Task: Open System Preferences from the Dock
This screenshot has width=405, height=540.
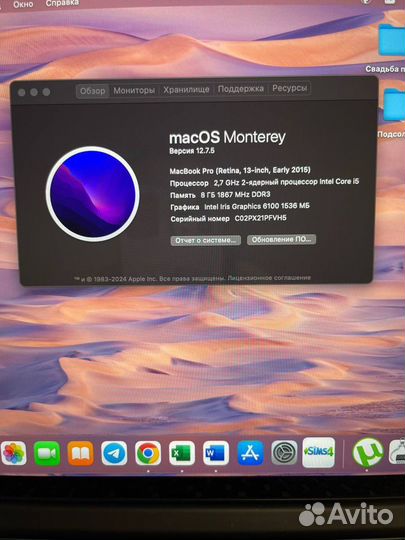Action: coord(284,453)
